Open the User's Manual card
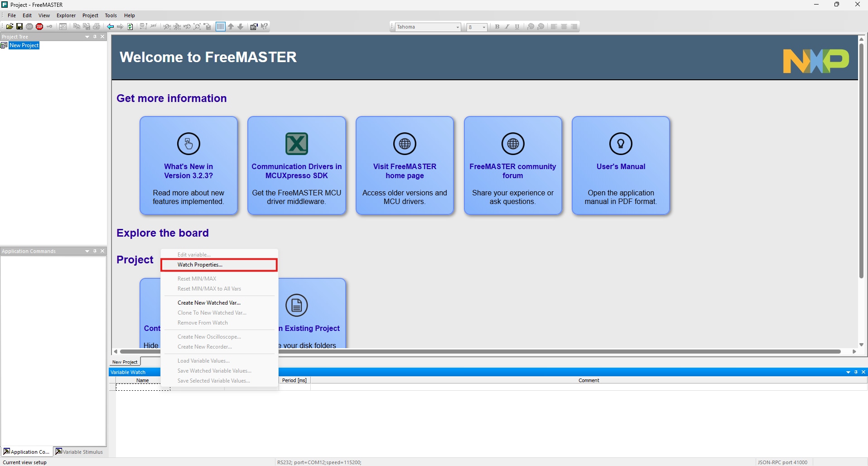This screenshot has width=868, height=466. [x=621, y=165]
